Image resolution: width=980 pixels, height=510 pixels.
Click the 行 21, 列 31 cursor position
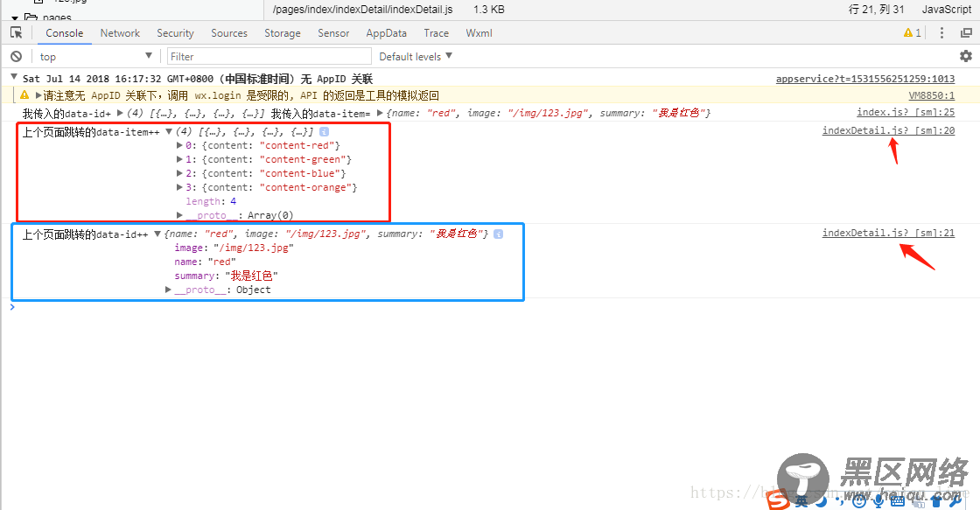tap(876, 10)
